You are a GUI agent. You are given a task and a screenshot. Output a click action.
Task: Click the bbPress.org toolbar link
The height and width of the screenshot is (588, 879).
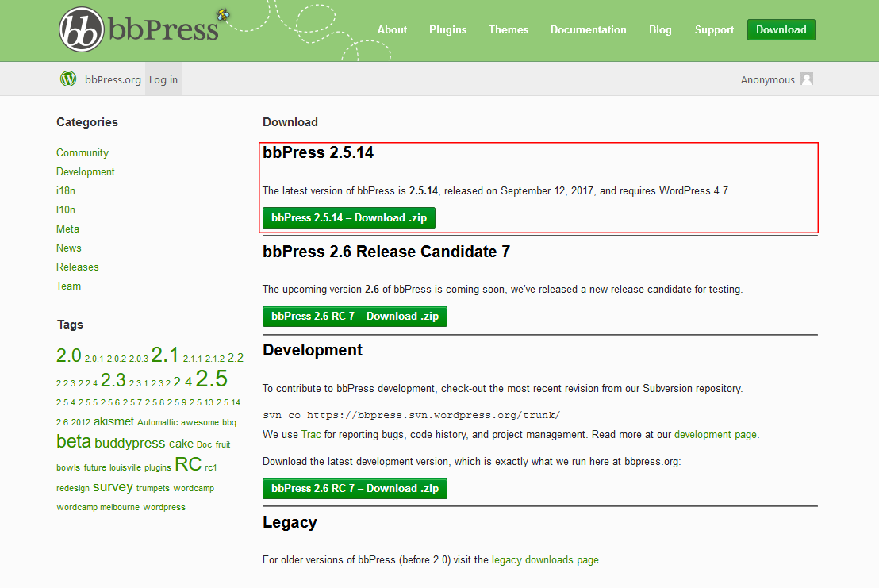(x=113, y=79)
